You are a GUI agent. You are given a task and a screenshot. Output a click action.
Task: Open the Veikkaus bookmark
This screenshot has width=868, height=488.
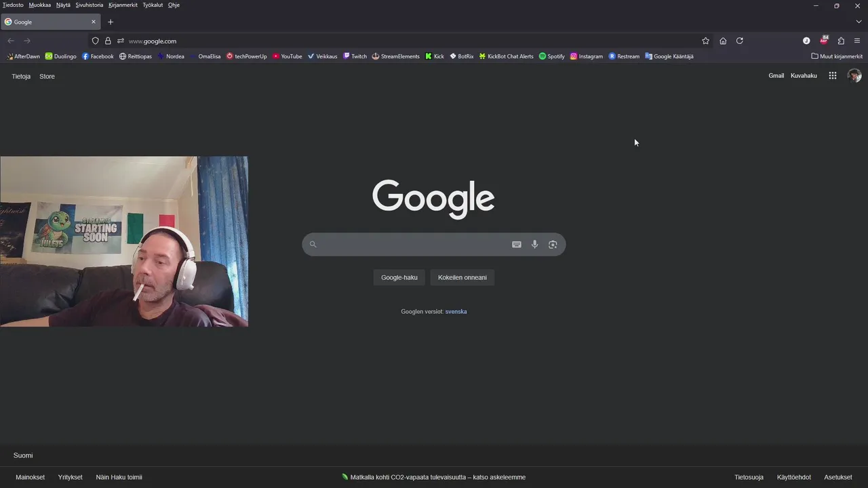click(323, 56)
